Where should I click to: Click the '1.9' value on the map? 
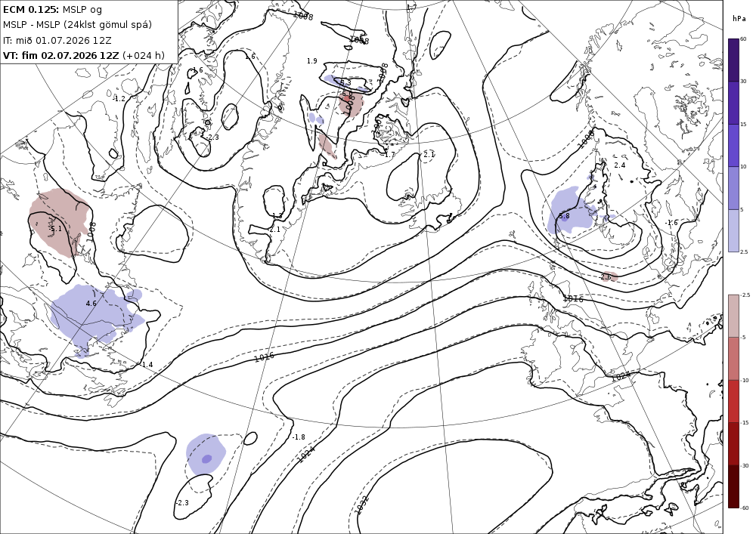pyautogui.click(x=312, y=61)
